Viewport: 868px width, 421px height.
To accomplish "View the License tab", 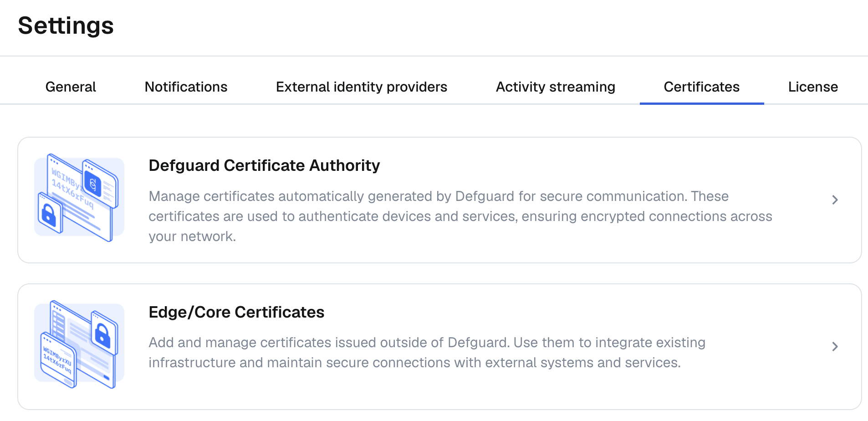I will [812, 87].
